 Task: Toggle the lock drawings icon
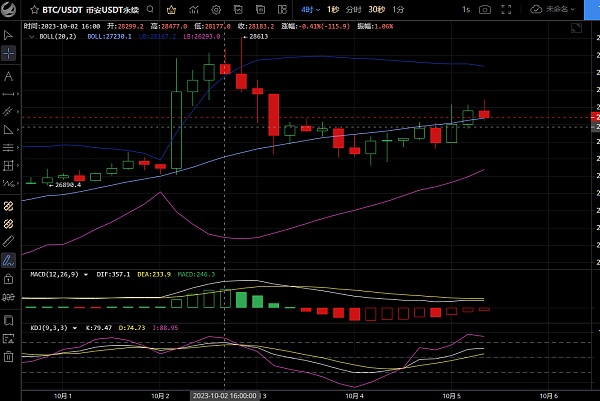coord(8,279)
